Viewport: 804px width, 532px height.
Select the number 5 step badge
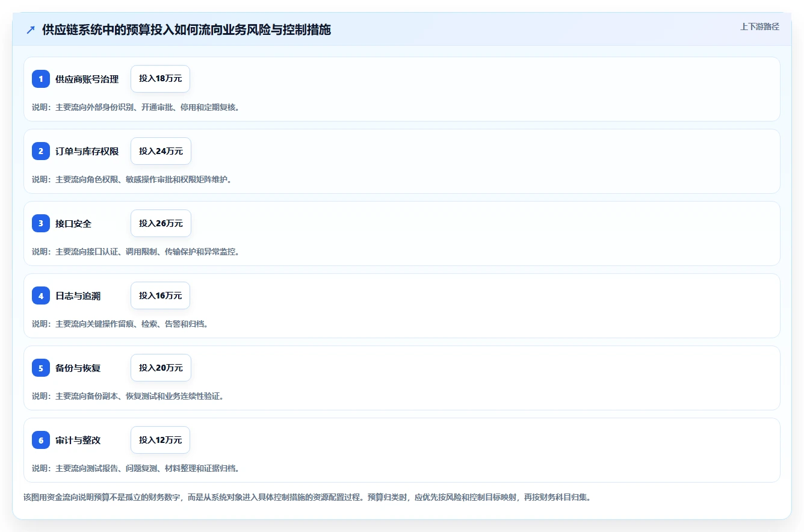pyautogui.click(x=41, y=368)
